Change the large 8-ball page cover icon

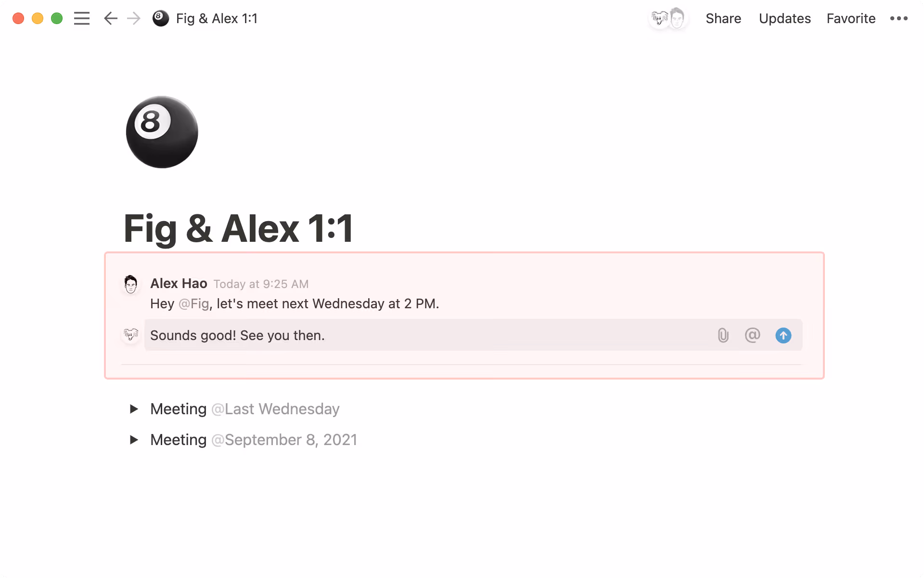162,131
